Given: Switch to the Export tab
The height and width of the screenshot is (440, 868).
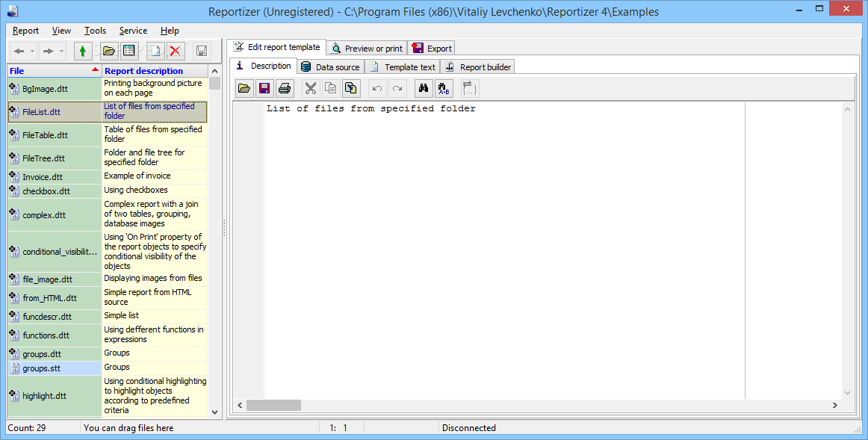Looking at the screenshot, I should click(x=432, y=48).
